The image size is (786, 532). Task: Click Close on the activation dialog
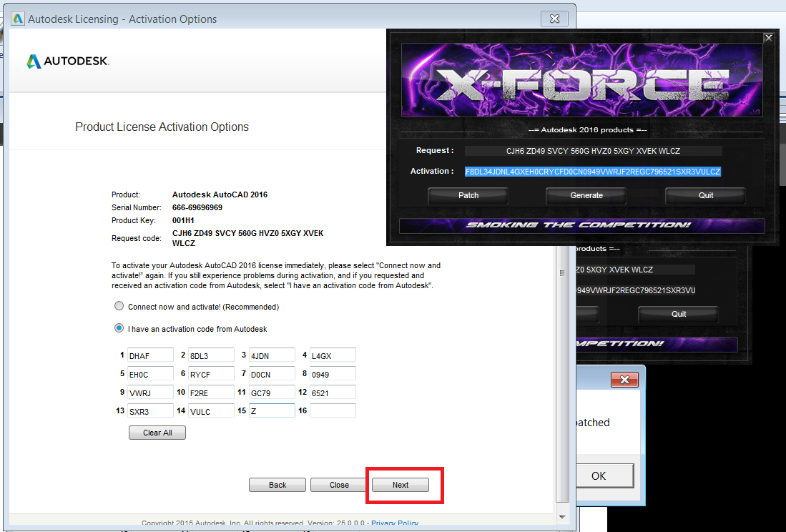coord(338,484)
